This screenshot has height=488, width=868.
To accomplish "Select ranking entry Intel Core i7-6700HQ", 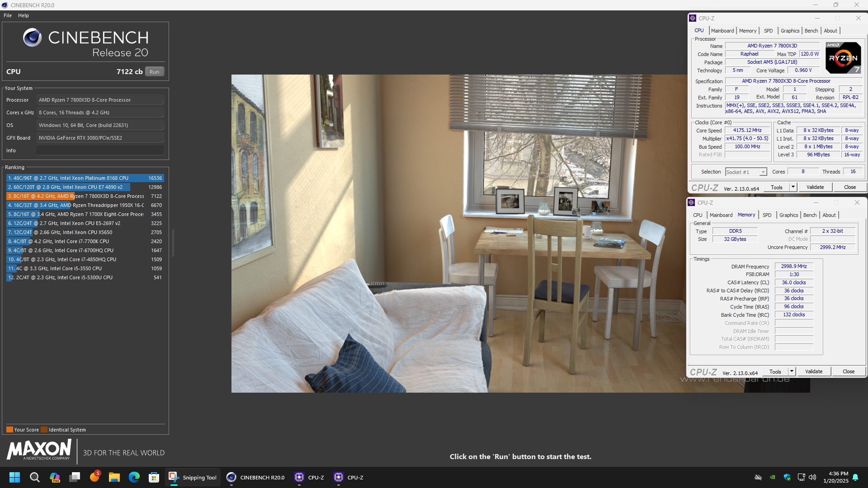I will coord(85,250).
